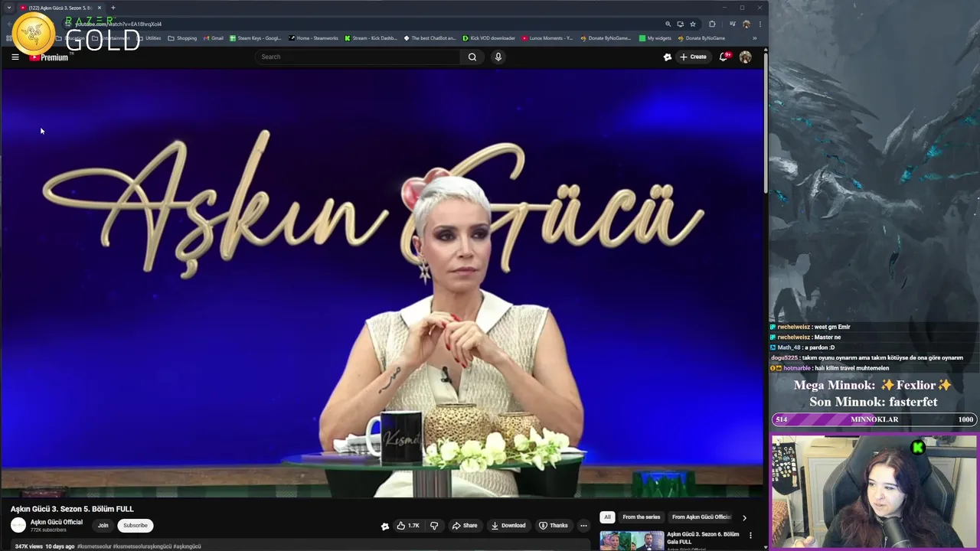Viewport: 980px width, 551px height.
Task: Open the Steam Keys Google bookmark
Action: point(256,38)
